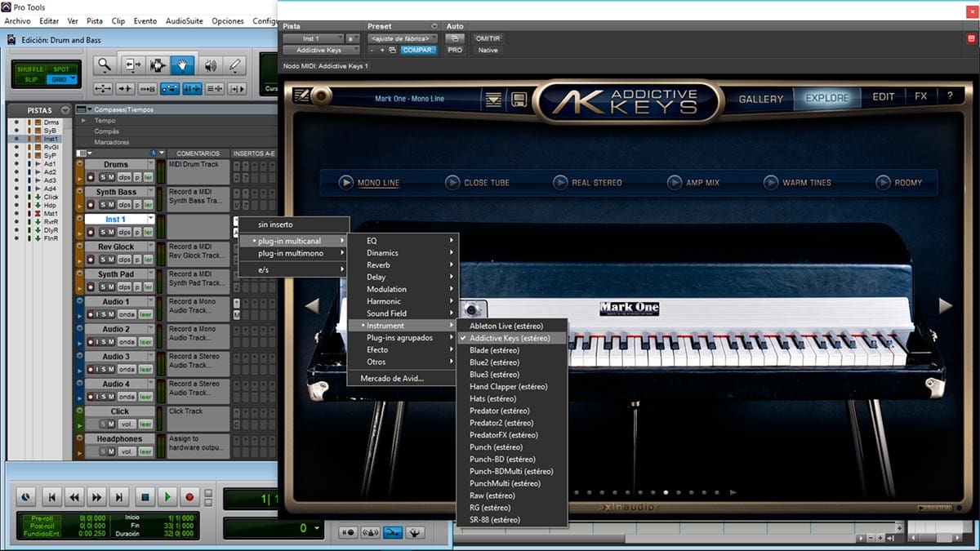Play the Warm Tines preset preview
The image size is (980, 551).
(x=771, y=183)
